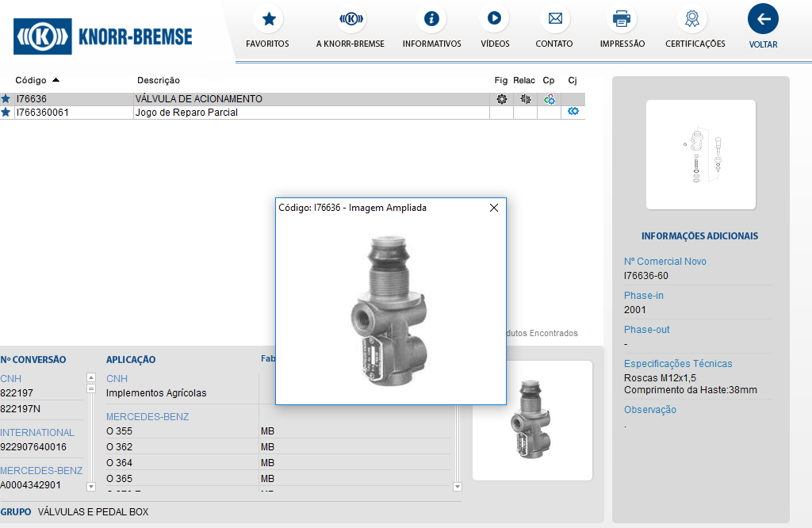Viewport: 812px width, 528px height.
Task: Click the Contato envelope icon
Action: 554,18
